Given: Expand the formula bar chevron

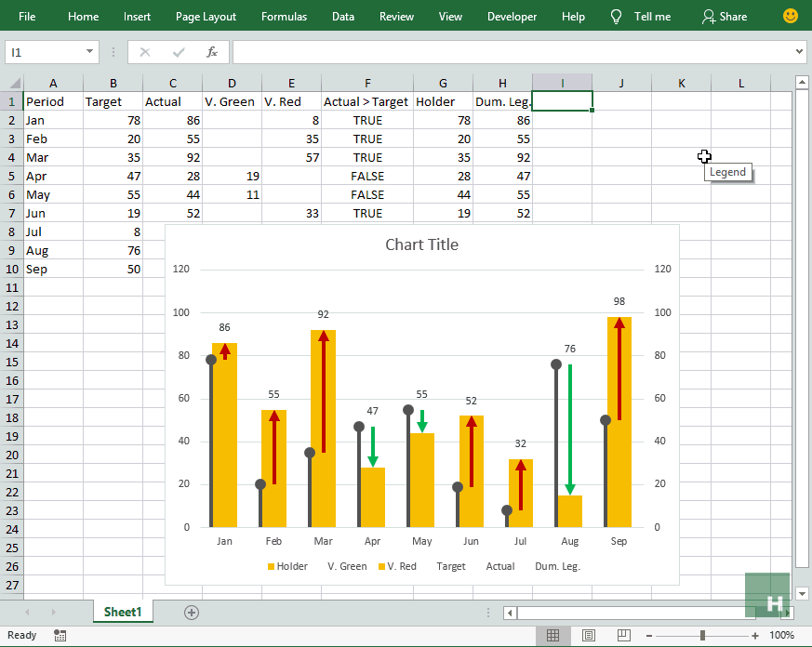Looking at the screenshot, I should (x=799, y=52).
